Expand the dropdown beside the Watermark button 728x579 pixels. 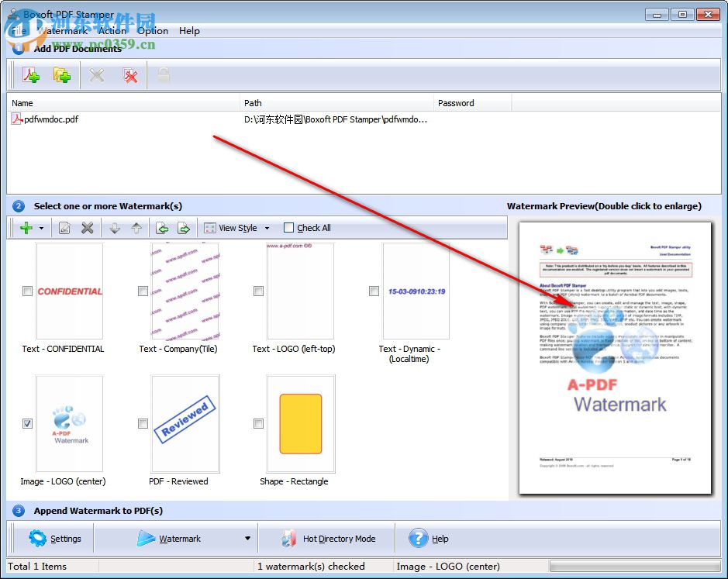(x=247, y=538)
